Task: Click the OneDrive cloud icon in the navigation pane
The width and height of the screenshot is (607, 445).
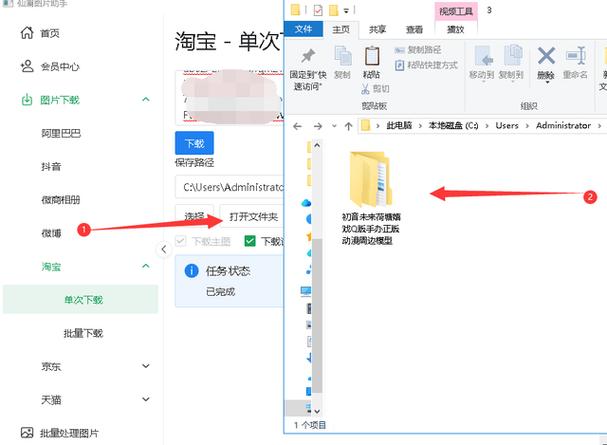Action: tap(306, 202)
